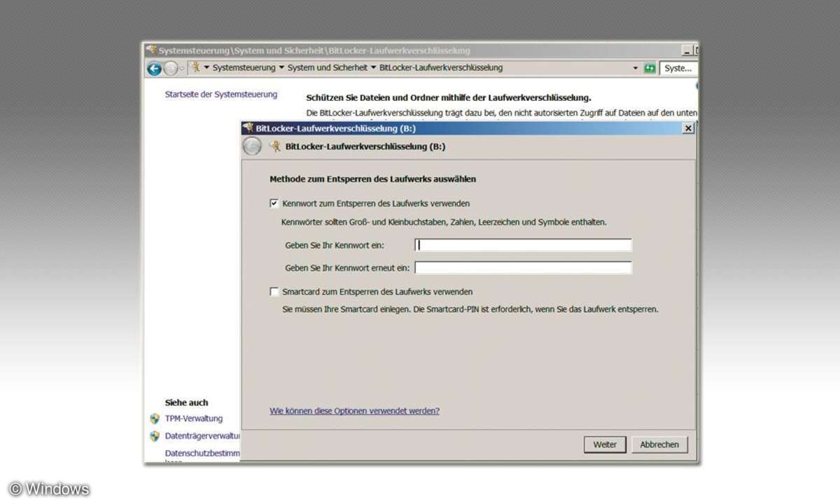The image size is (840, 504).
Task: Click the 'Siehe auch' heading in sidebar
Action: pyautogui.click(x=186, y=402)
